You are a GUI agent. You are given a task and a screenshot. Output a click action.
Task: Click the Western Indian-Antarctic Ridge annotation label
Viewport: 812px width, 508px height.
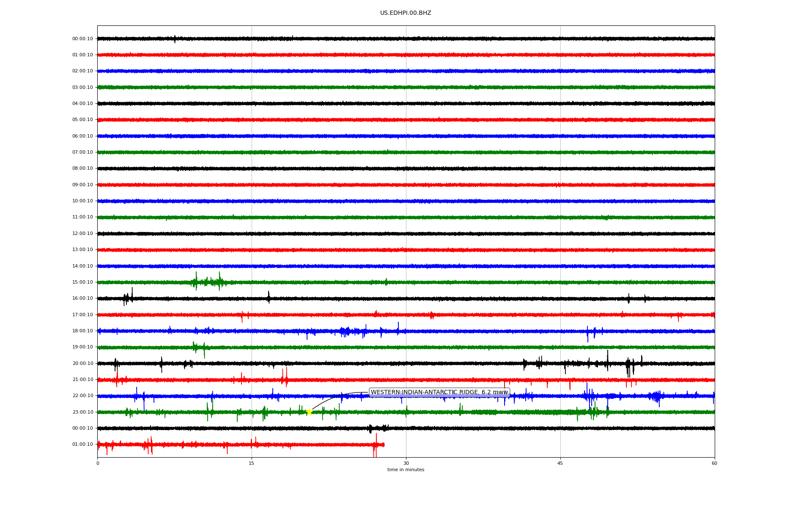(439, 392)
